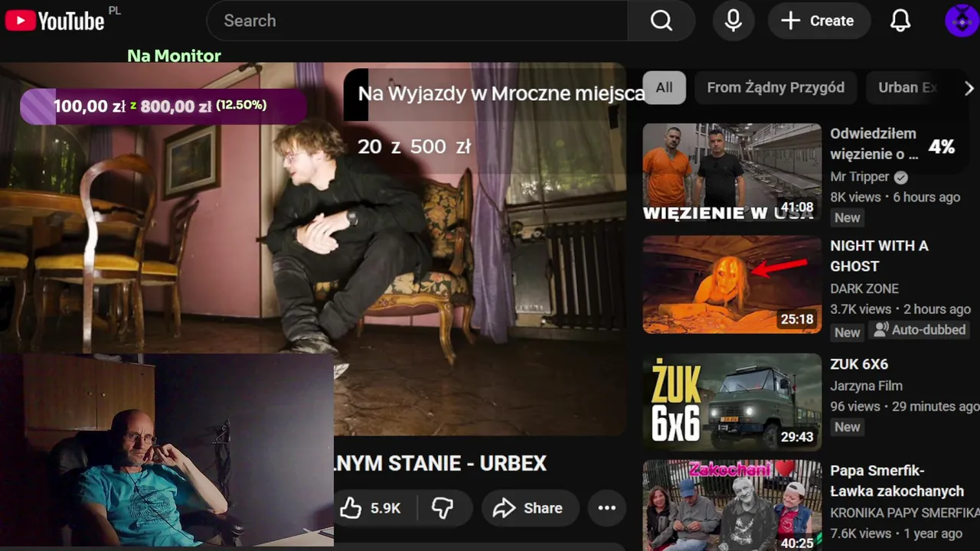The width and height of the screenshot is (980, 551).
Task: Click the Na Monitor overlay text
Action: (174, 56)
